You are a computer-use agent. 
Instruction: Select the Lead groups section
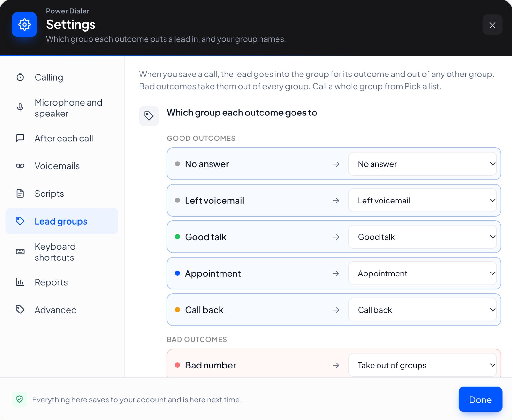pos(62,221)
